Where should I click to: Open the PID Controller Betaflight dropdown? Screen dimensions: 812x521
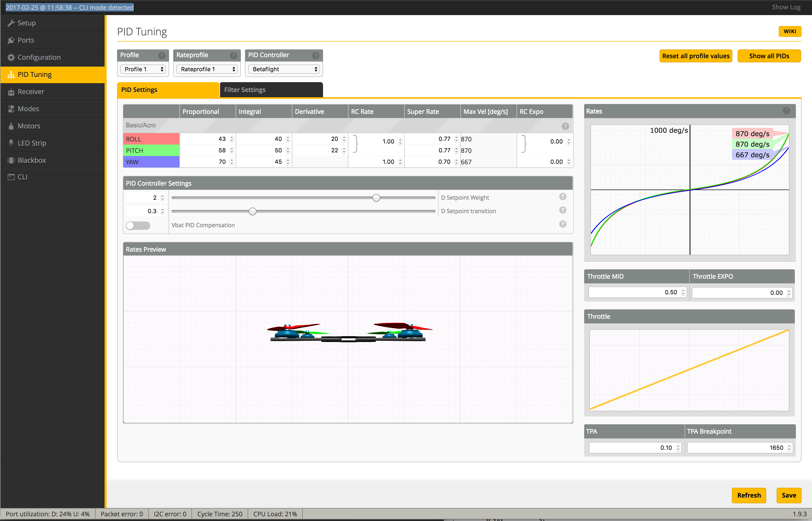click(284, 69)
